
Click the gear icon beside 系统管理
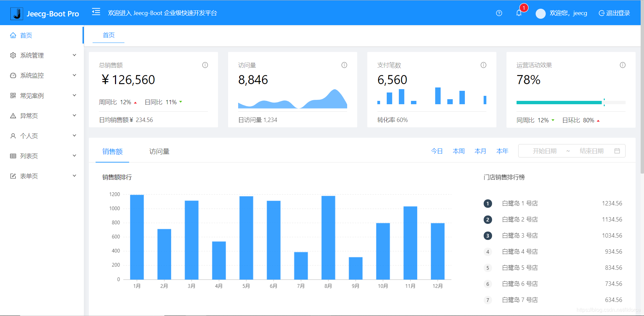point(13,55)
